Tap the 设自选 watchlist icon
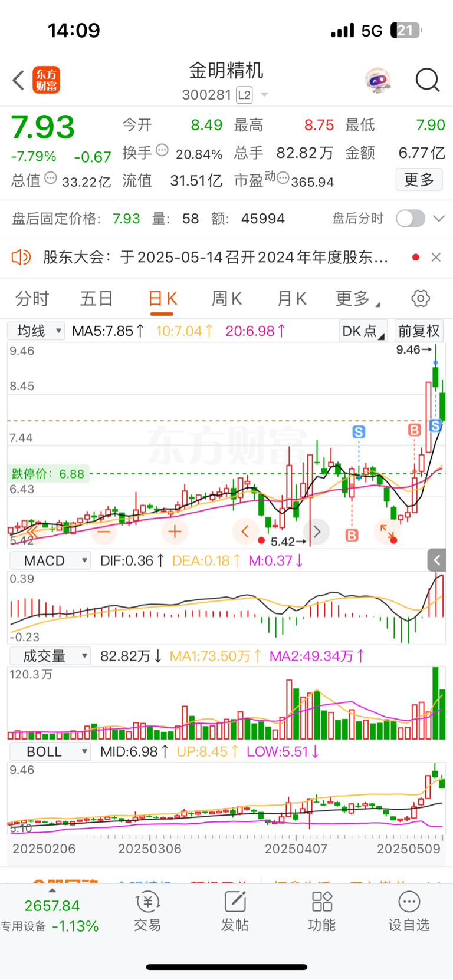Screen dimensions: 453x980 coord(409,912)
